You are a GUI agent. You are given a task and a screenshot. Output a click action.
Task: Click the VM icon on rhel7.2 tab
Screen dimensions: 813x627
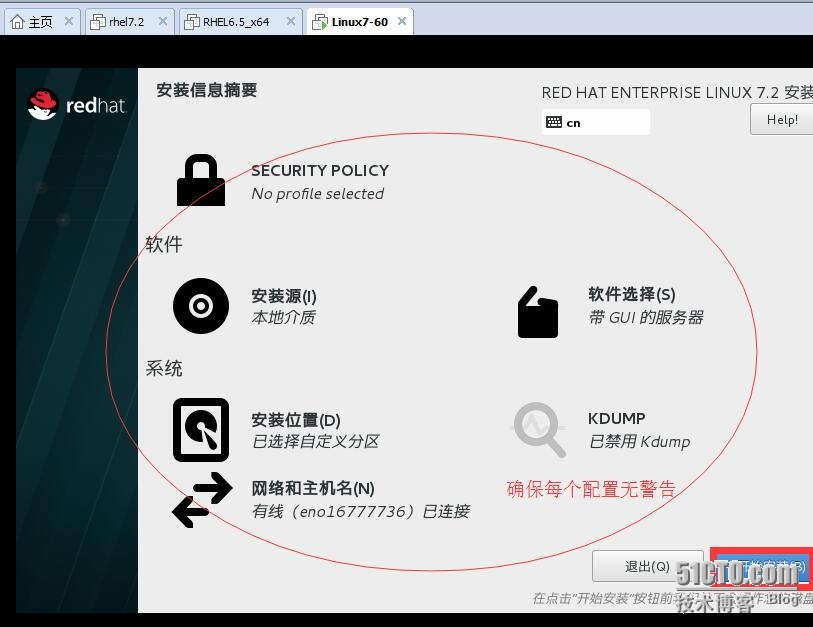tap(97, 22)
